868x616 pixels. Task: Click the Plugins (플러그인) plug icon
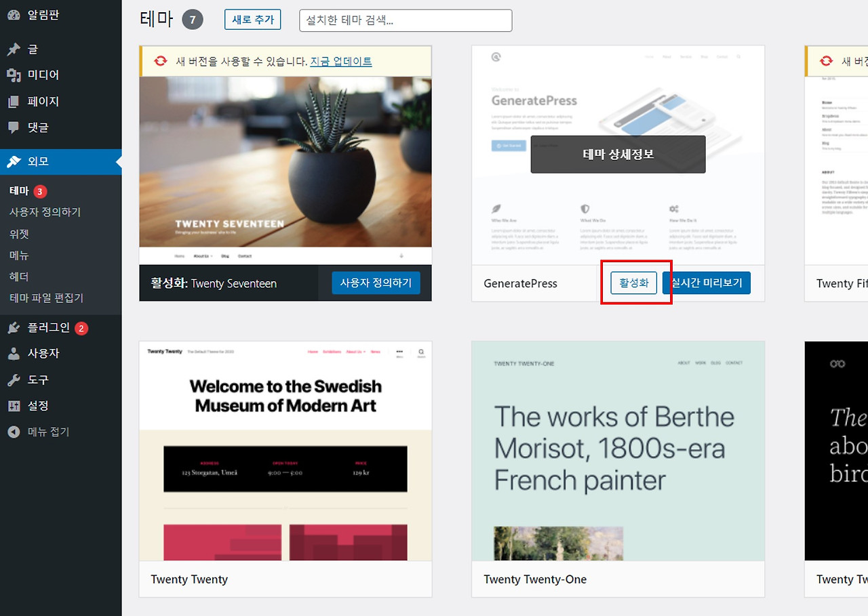point(14,328)
